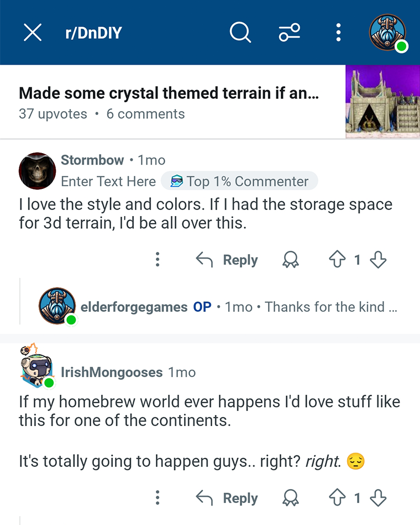View IrishMongooses' avatar
The width and height of the screenshot is (420, 525).
click(36, 366)
